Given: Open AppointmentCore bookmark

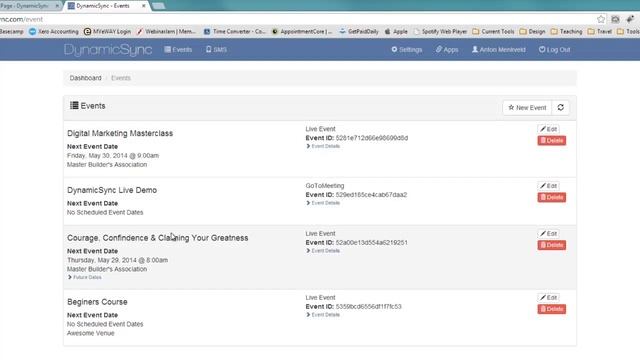Looking at the screenshot, I should pos(302,31).
